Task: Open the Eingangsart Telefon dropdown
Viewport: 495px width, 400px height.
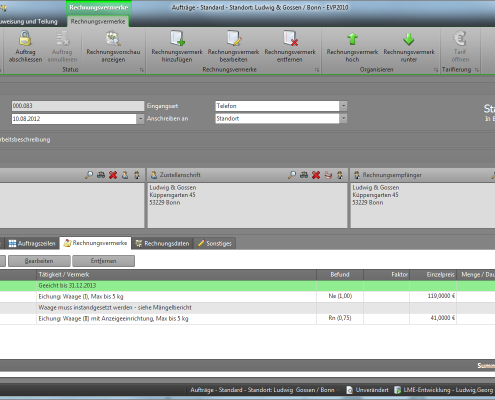Action: (343, 106)
